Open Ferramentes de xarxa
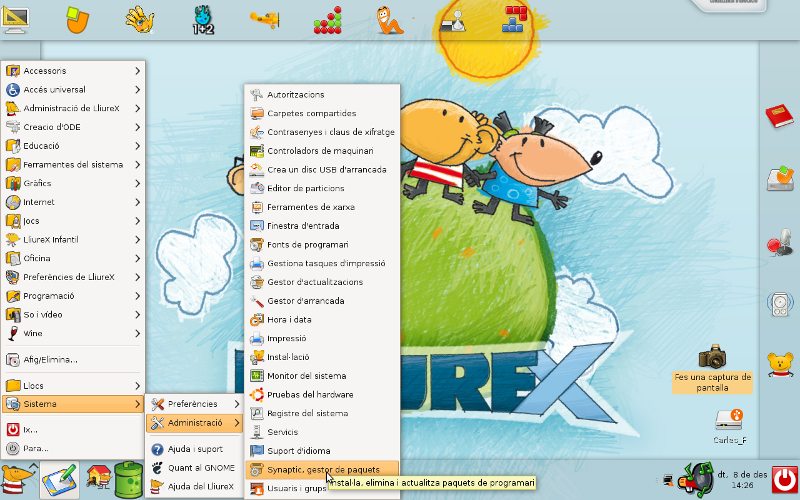800x500 pixels. (x=322, y=207)
